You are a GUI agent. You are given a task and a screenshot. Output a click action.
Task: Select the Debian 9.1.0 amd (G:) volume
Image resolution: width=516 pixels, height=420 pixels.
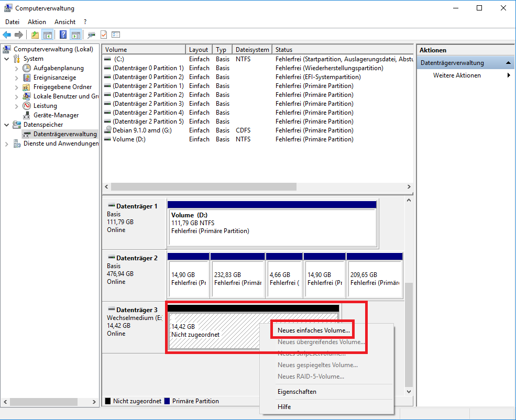tap(141, 130)
